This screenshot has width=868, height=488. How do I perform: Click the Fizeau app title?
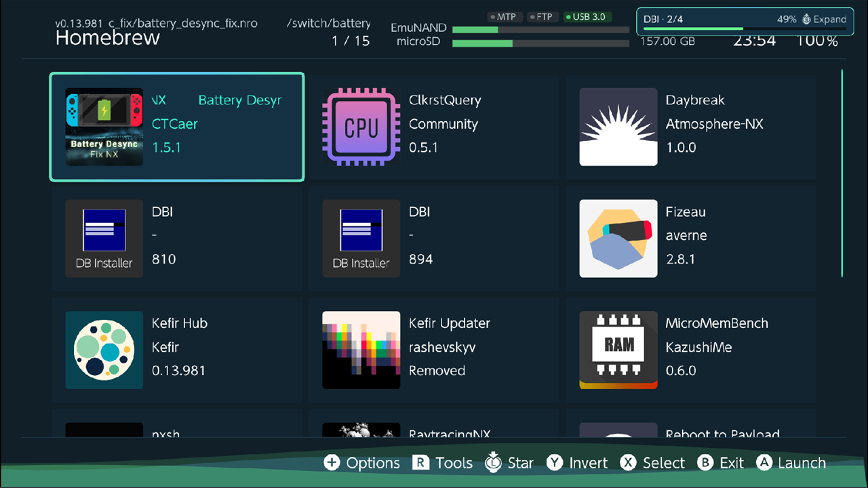686,212
